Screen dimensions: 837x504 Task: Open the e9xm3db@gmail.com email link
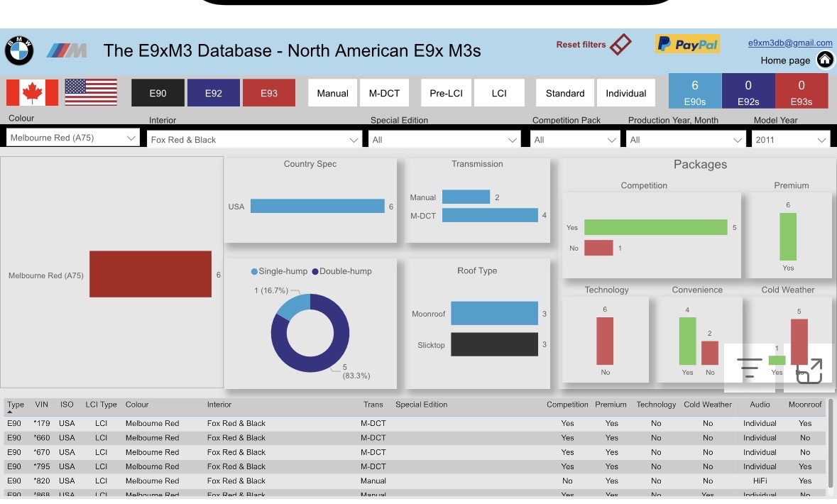click(790, 43)
